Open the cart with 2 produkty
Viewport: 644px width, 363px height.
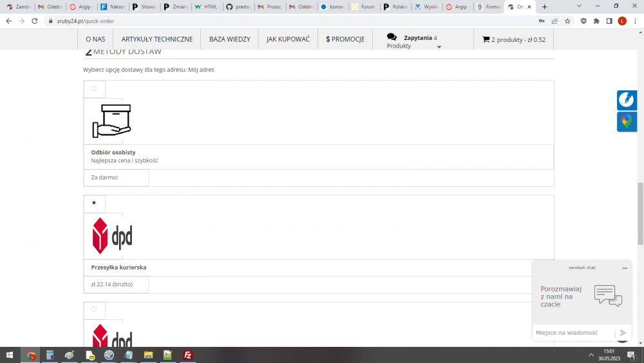[x=514, y=39]
